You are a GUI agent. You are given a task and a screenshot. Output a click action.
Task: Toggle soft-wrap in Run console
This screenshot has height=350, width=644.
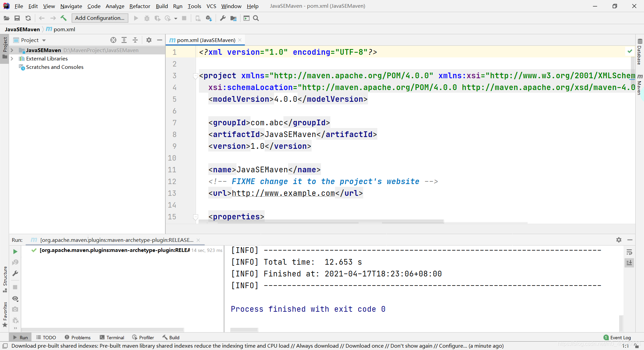[629, 252]
